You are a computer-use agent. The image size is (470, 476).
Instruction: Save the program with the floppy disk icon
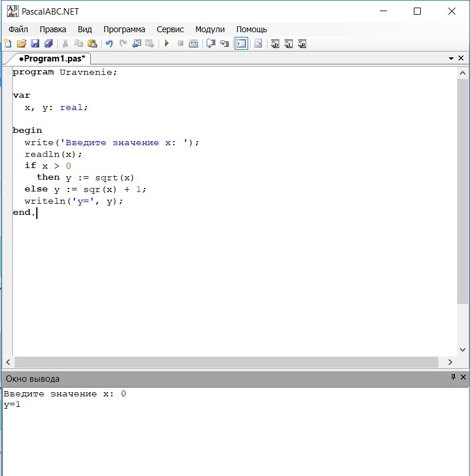tap(35, 43)
